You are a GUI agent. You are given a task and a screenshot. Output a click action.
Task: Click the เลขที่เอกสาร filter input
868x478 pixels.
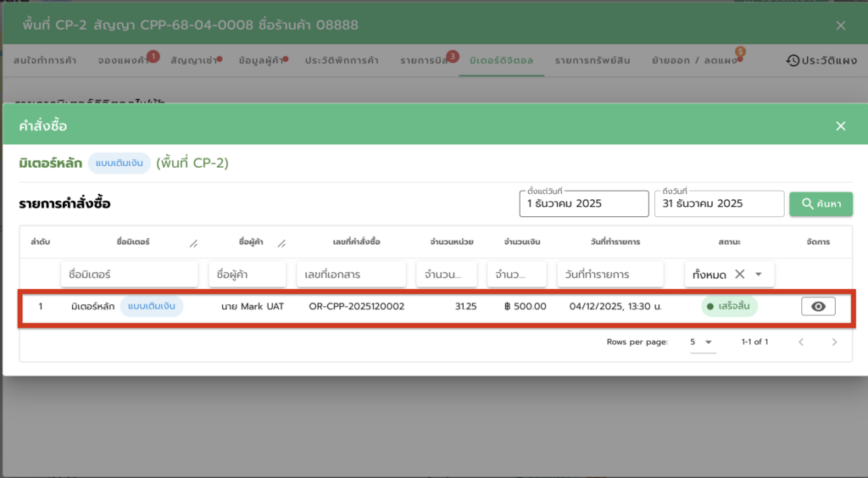click(x=351, y=275)
